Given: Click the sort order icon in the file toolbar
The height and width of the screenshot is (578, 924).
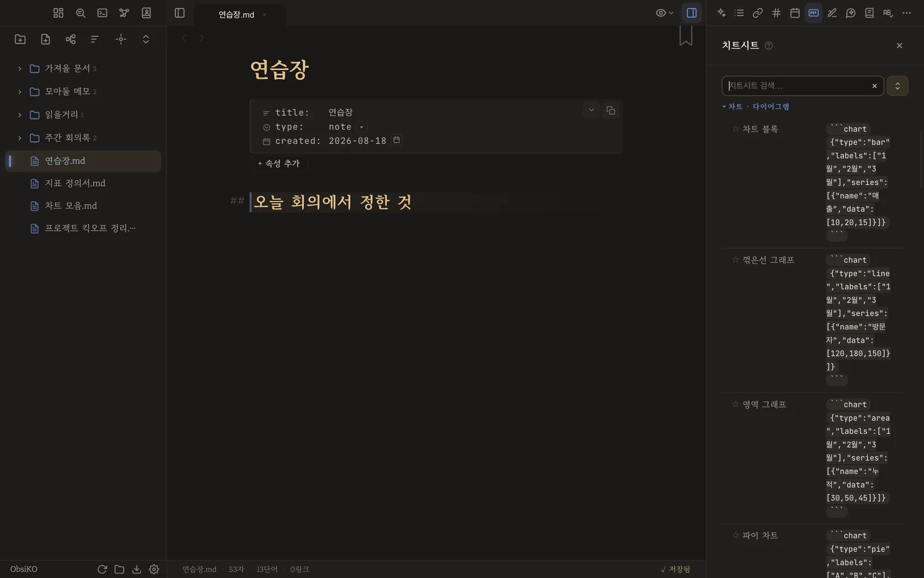Looking at the screenshot, I should click(95, 39).
